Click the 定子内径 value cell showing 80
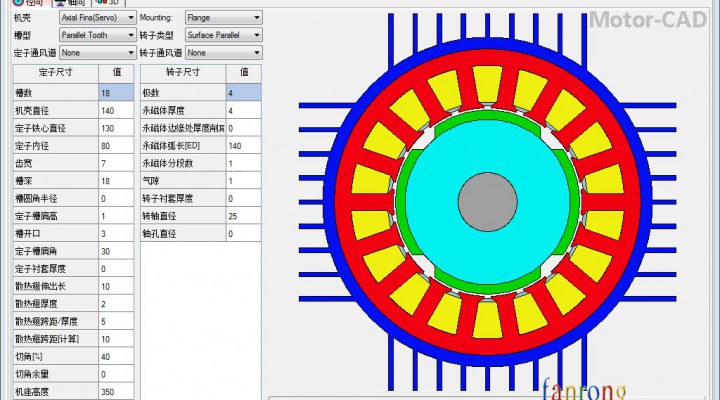The image size is (720, 400). (x=116, y=146)
